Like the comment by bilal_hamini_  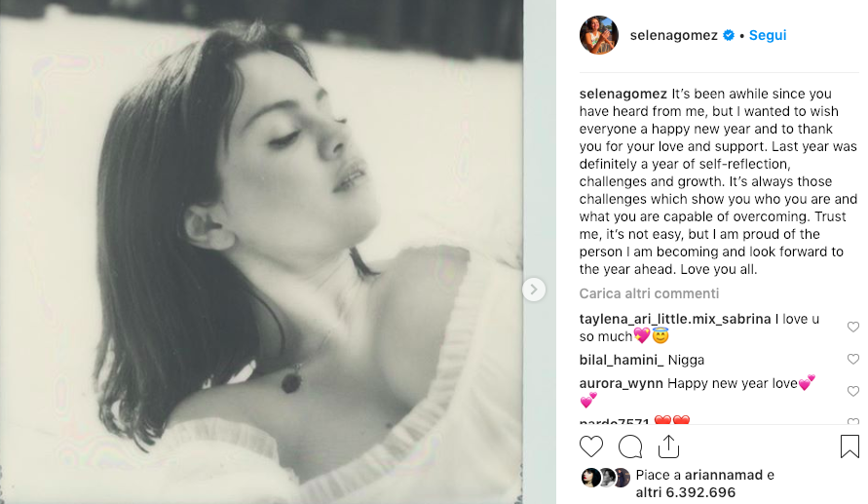click(853, 360)
